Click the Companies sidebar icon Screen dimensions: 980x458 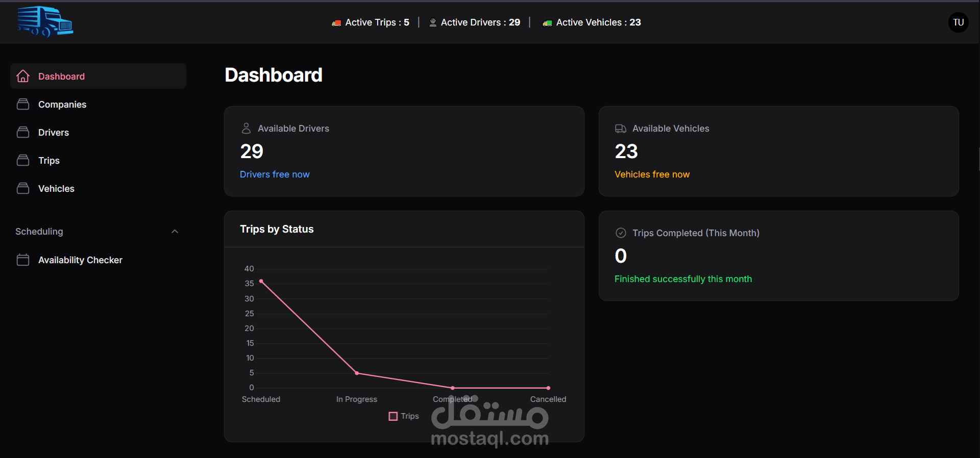23,104
